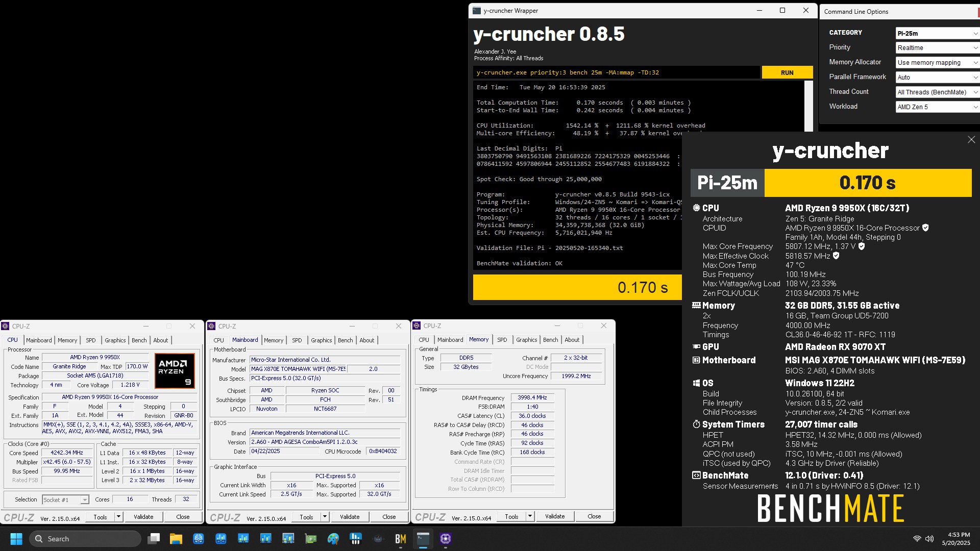Viewport: 980px width, 551px height.
Task: Open Task View from the taskbar
Action: (154, 539)
